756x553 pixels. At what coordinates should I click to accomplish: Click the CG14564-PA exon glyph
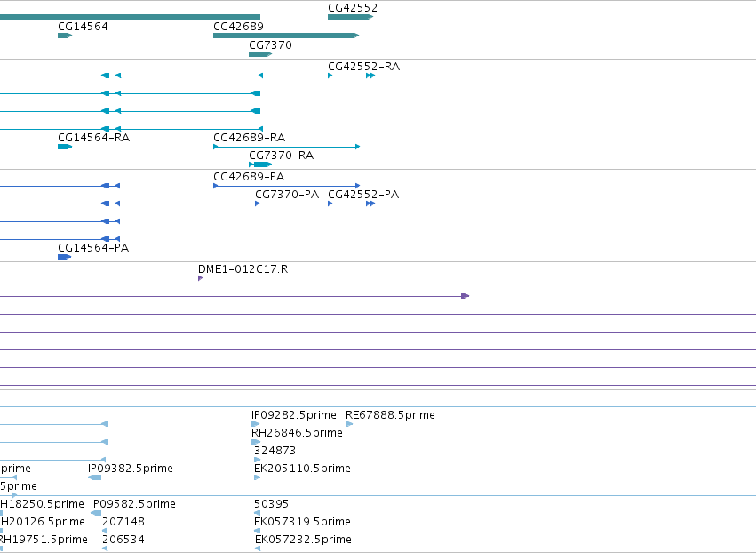[x=64, y=257]
